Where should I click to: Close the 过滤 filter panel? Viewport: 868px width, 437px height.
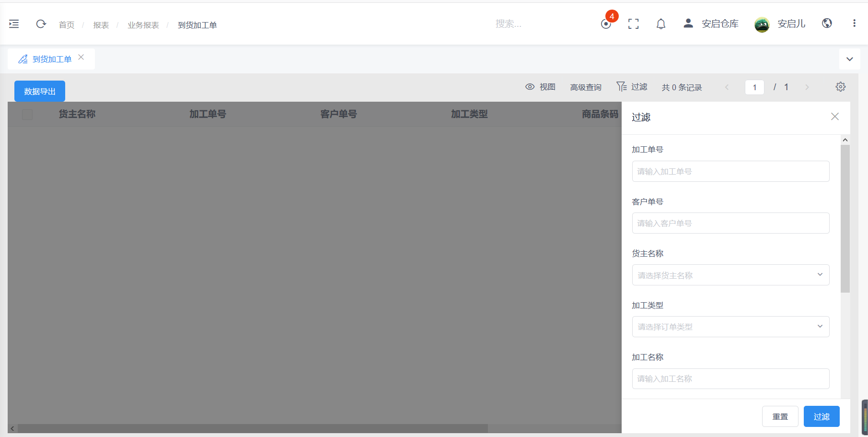835,117
